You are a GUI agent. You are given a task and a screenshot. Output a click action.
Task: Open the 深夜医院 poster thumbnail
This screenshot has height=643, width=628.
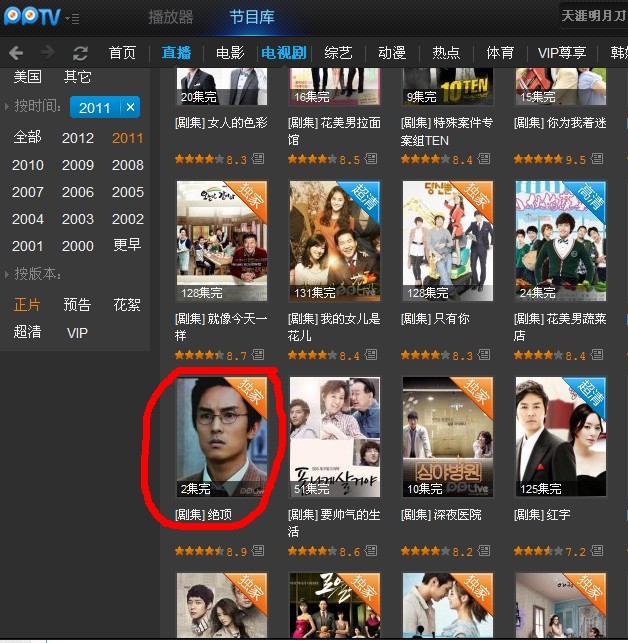[448, 437]
